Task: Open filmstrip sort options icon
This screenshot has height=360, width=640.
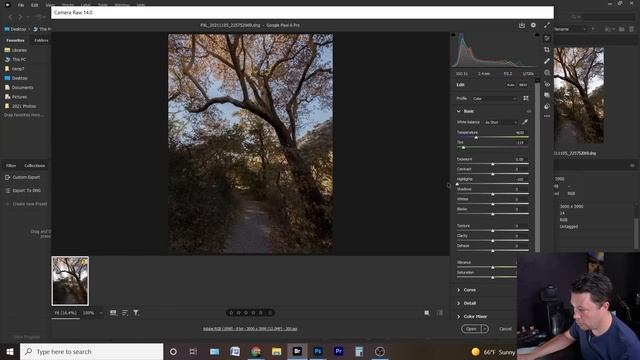Action: point(124,313)
